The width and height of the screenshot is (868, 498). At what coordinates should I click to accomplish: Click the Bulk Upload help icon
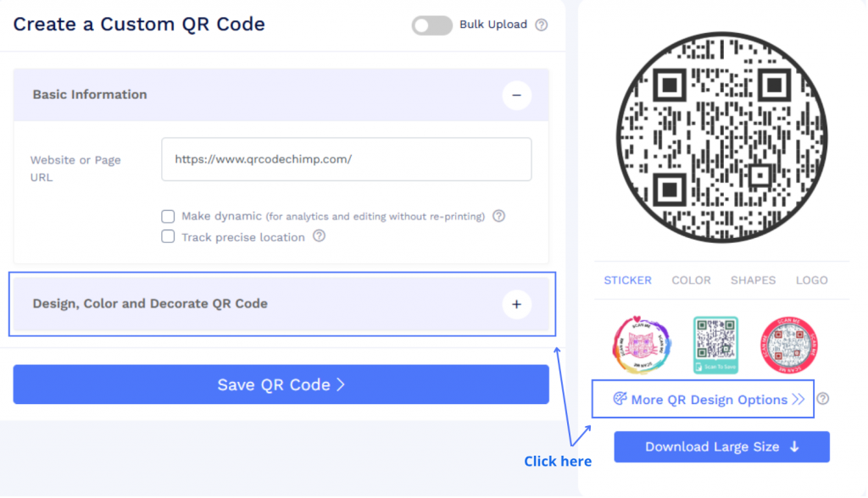click(x=542, y=25)
